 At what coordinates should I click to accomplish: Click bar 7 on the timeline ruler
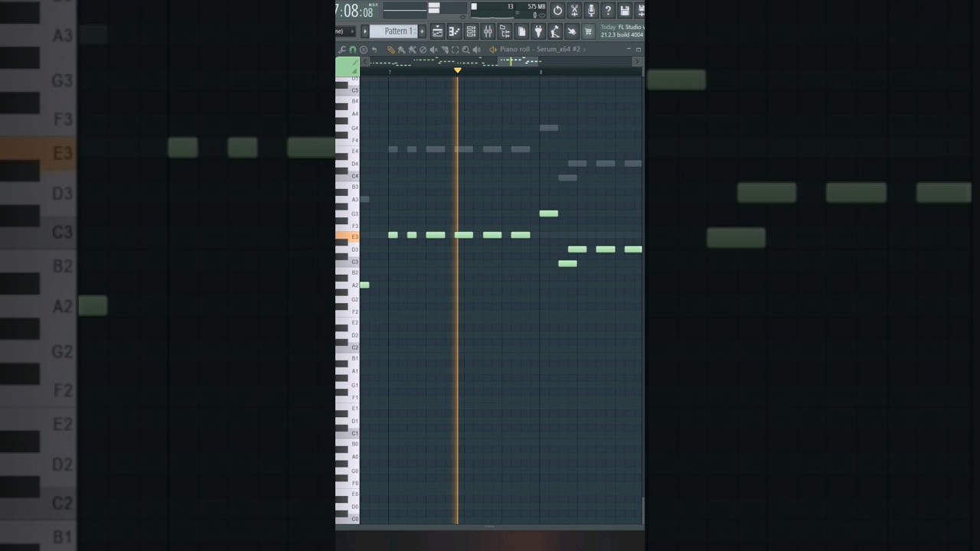(x=390, y=72)
